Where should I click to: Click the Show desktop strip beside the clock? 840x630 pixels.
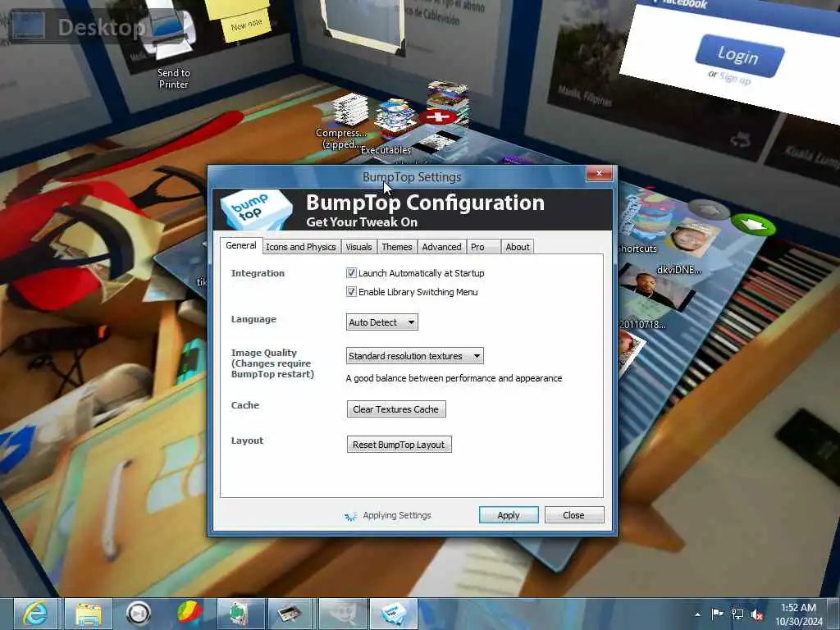pyautogui.click(x=833, y=614)
